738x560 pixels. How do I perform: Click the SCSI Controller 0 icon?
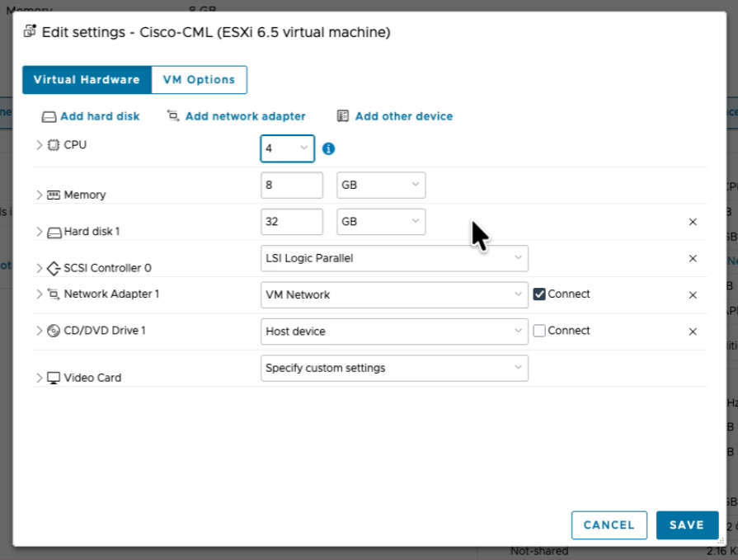54,268
